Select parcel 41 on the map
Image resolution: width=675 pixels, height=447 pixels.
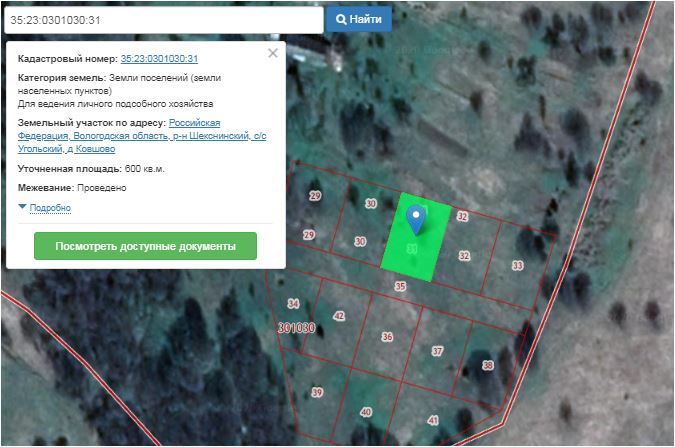tap(432, 420)
